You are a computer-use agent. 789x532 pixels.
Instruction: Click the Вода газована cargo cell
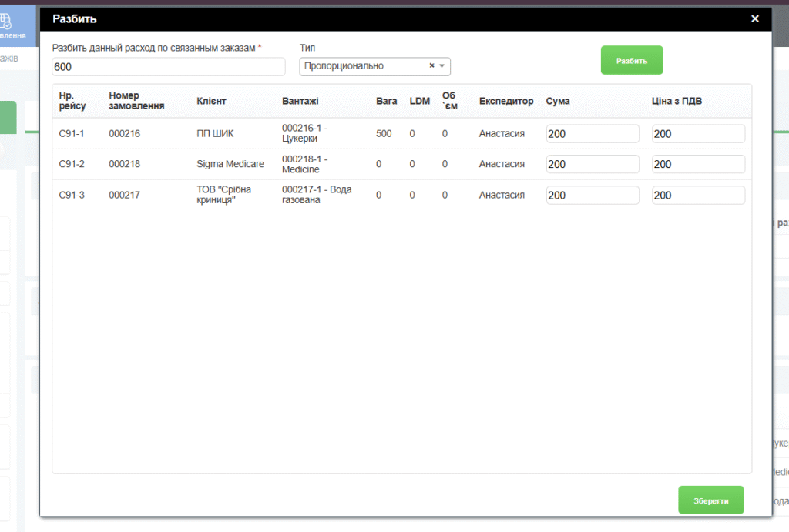click(x=317, y=195)
